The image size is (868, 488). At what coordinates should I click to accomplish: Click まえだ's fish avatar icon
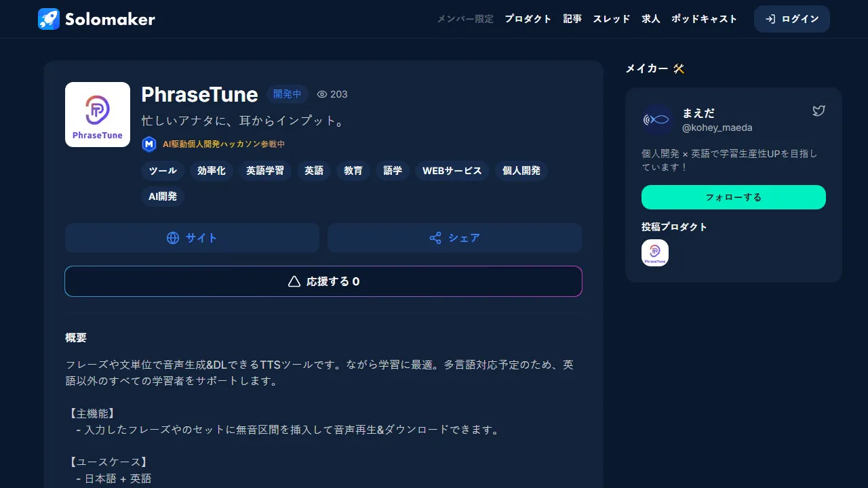(x=656, y=120)
